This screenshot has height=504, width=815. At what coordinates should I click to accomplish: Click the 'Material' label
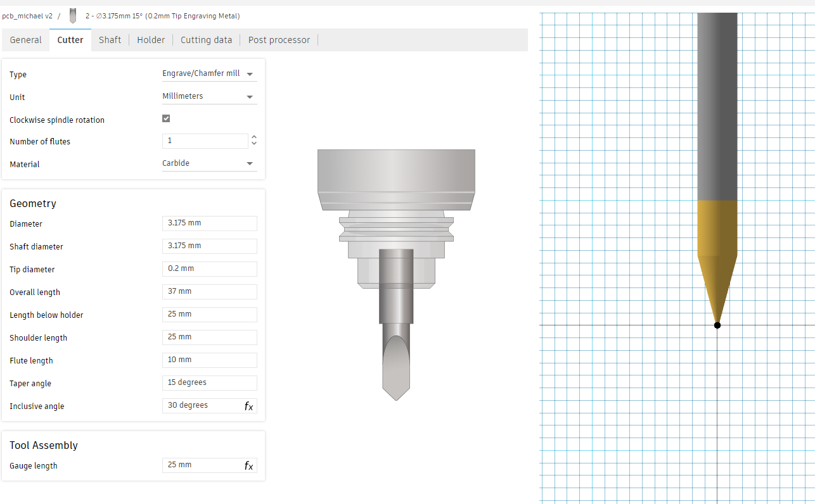click(x=25, y=165)
